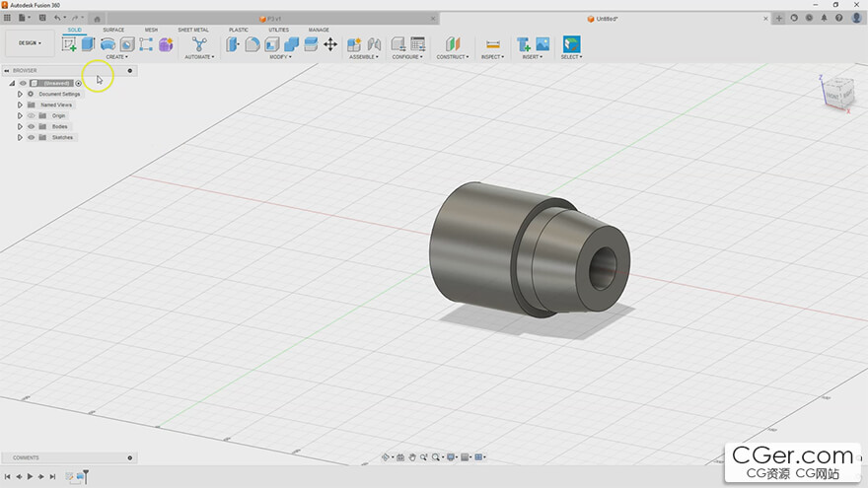Expand the Named Views folder
The width and height of the screenshot is (868, 488).
tap(20, 105)
